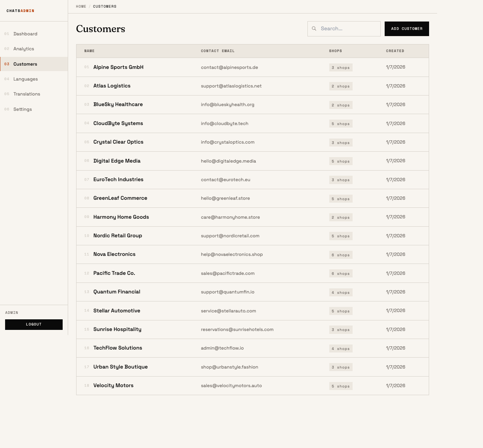
Task: Click the Nova Electronics shops badge
Action: (x=341, y=255)
